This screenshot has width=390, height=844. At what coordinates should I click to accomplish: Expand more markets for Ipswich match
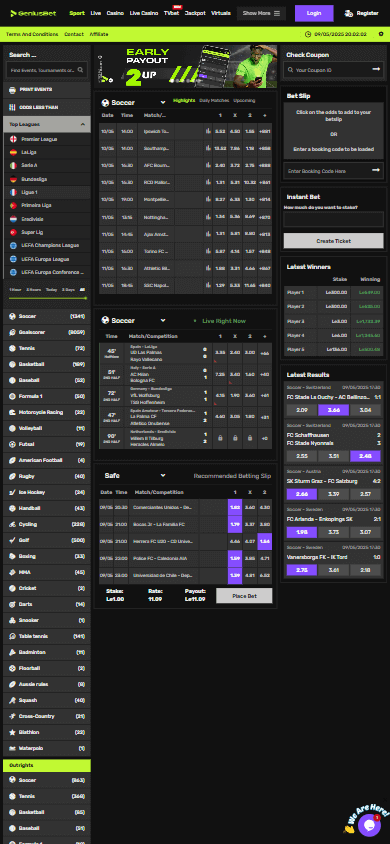265,131
